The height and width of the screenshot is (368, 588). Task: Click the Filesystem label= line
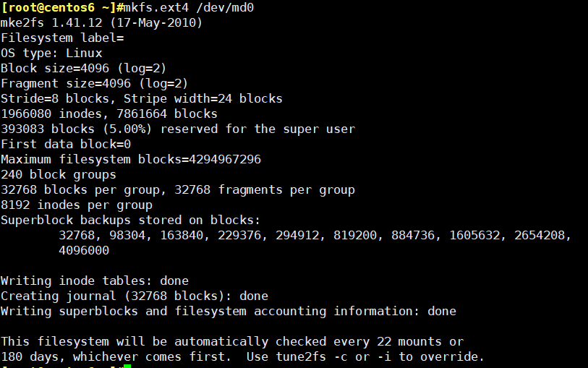62,38
